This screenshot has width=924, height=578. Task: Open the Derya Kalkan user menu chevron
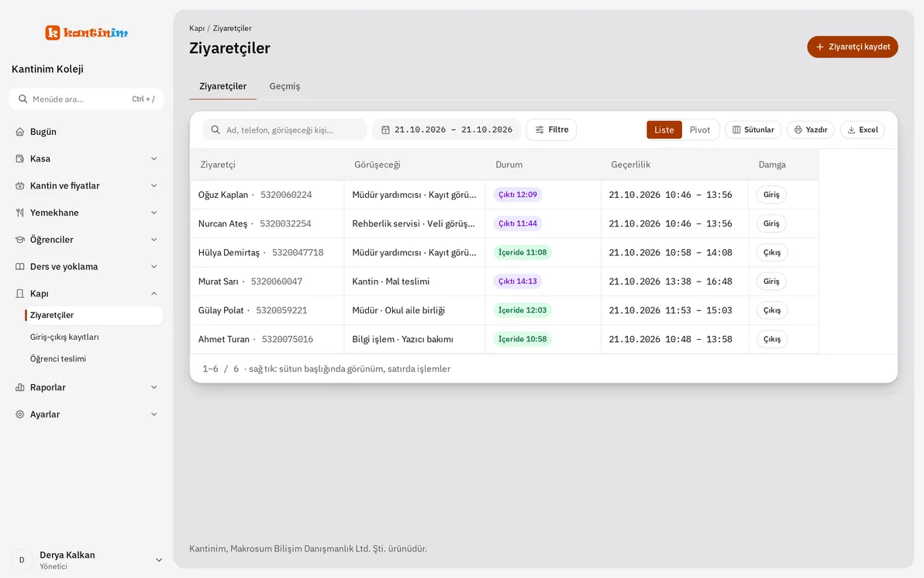click(x=158, y=560)
